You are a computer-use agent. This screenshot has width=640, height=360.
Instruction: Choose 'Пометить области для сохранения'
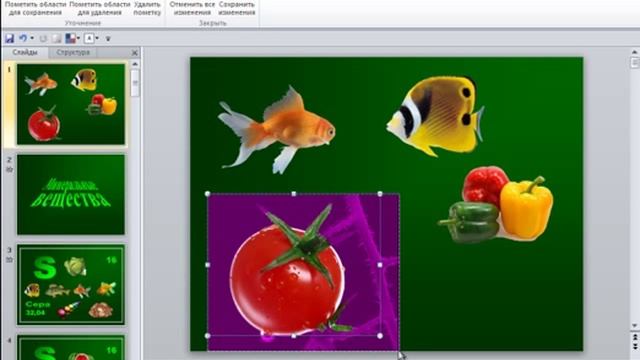pyautogui.click(x=36, y=8)
